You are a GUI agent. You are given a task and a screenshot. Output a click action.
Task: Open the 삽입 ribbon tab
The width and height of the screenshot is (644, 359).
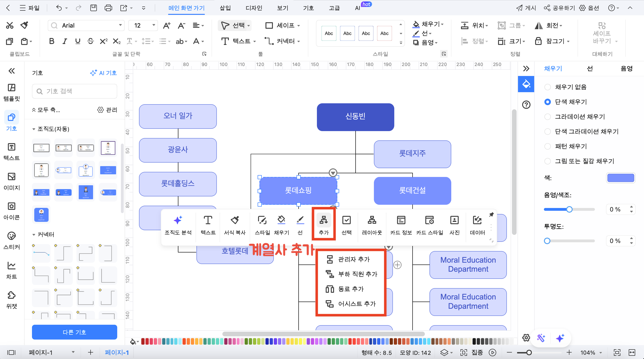[x=225, y=8]
